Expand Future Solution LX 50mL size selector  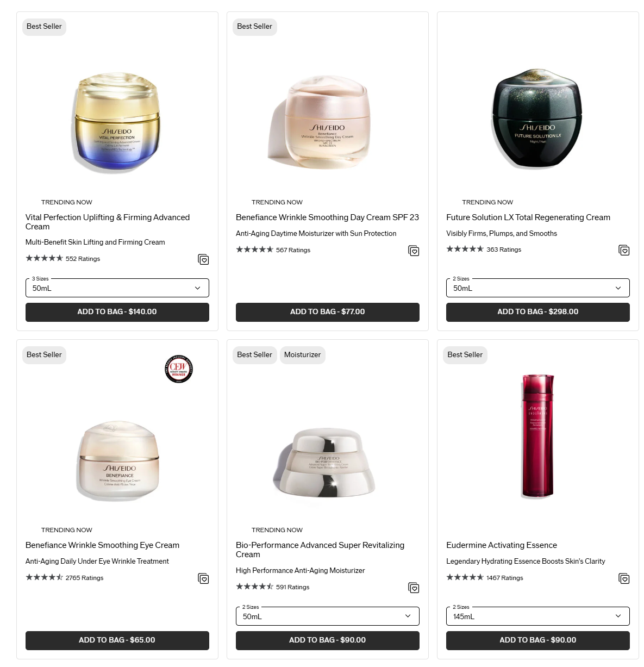[538, 288]
